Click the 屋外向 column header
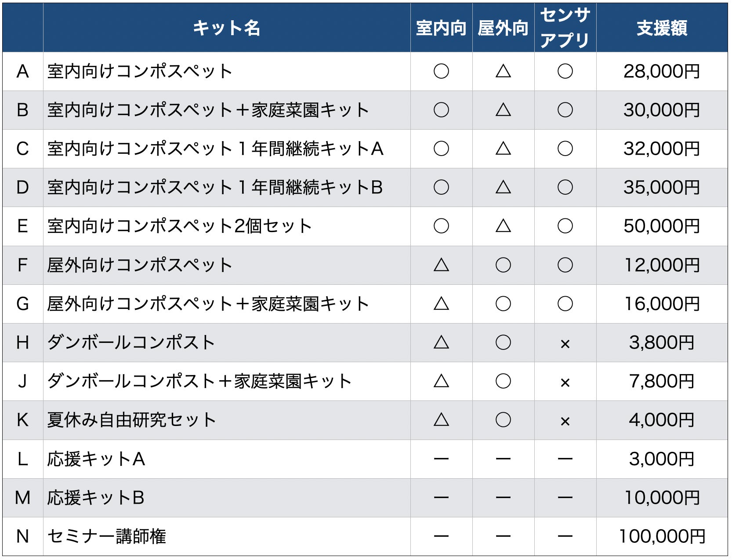 click(503, 28)
